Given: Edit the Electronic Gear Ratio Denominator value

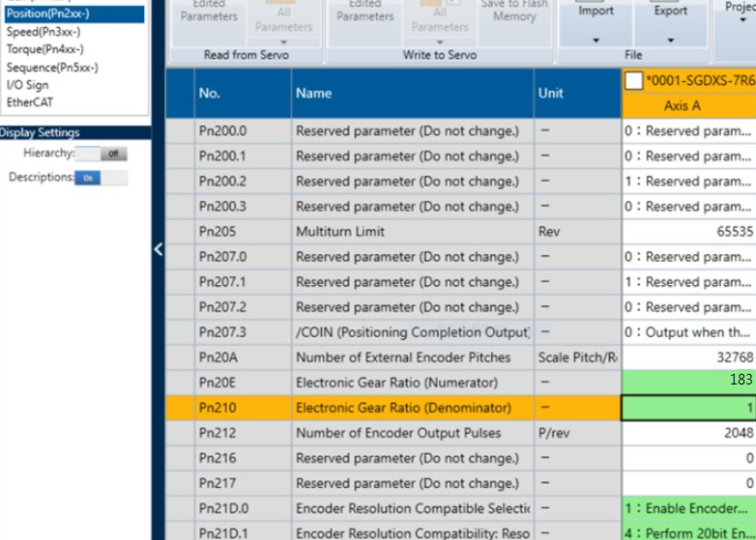Looking at the screenshot, I should (688, 408).
